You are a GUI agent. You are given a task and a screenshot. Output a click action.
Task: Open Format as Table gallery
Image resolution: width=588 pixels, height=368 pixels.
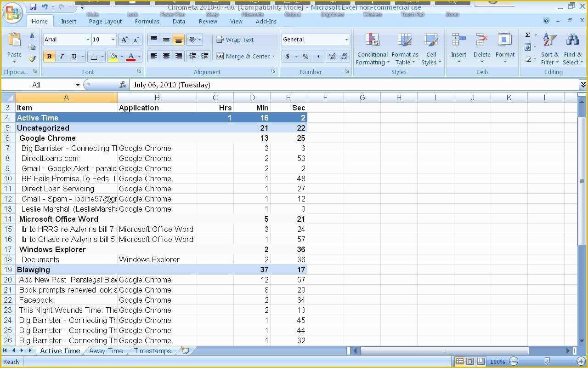(405, 49)
